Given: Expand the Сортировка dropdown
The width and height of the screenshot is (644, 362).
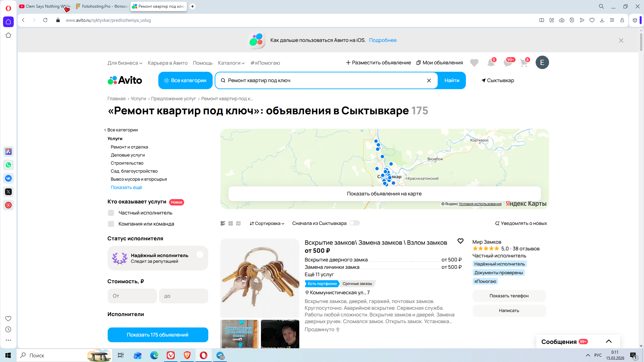Looking at the screenshot, I should click(x=267, y=224).
